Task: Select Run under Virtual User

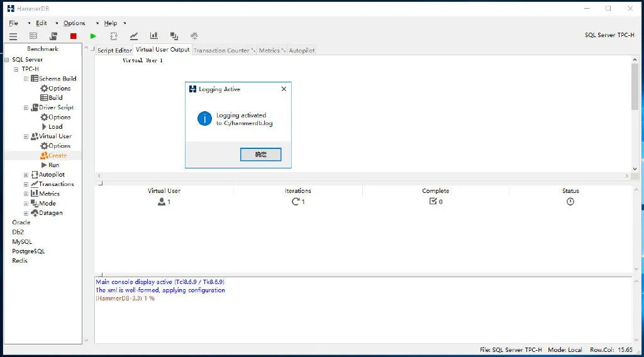Action: 54,165
